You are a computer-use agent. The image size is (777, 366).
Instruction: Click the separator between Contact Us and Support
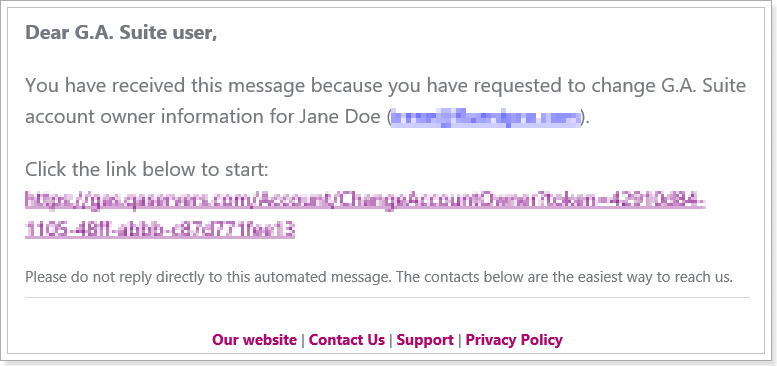click(x=391, y=340)
